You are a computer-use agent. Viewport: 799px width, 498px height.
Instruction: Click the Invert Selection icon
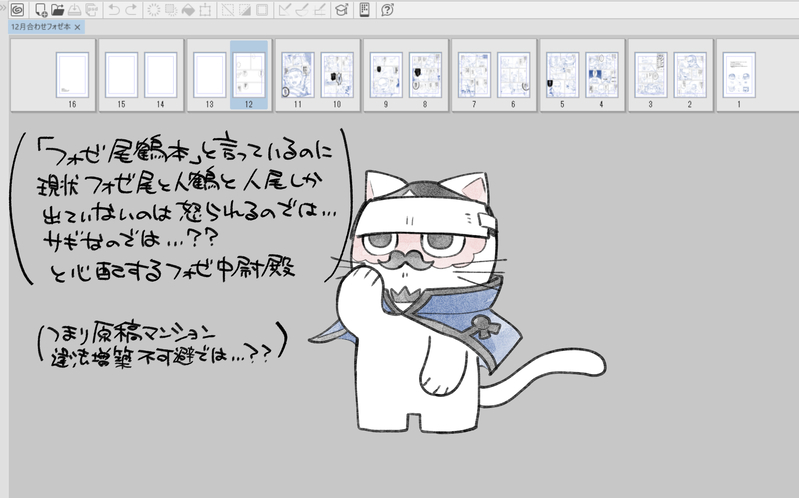[x=245, y=10]
